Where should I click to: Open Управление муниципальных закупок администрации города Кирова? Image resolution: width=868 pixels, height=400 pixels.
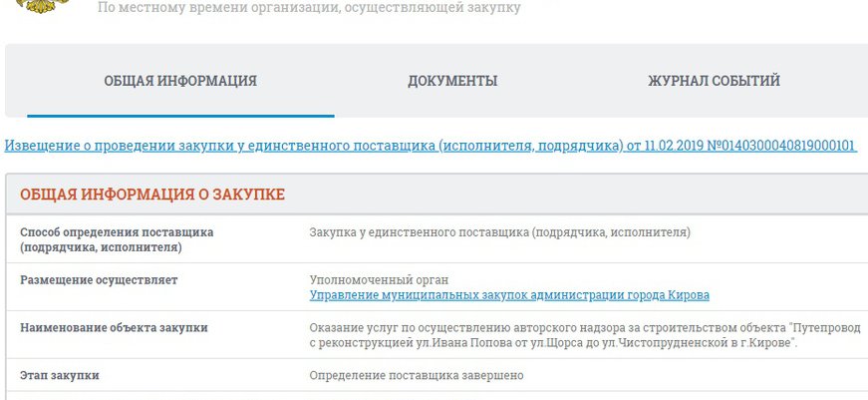tap(509, 295)
